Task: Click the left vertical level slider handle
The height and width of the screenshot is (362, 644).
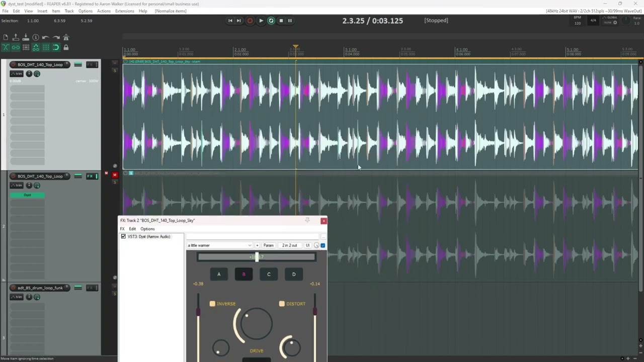Action: (x=198, y=312)
